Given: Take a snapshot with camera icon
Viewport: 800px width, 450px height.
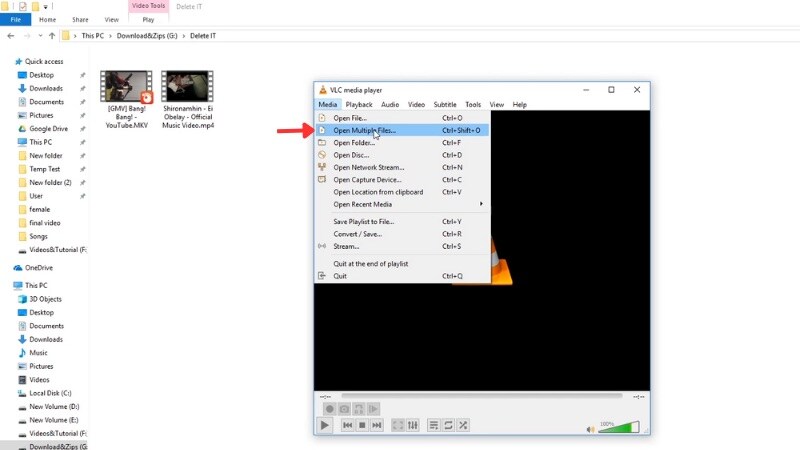Looking at the screenshot, I should (x=344, y=409).
